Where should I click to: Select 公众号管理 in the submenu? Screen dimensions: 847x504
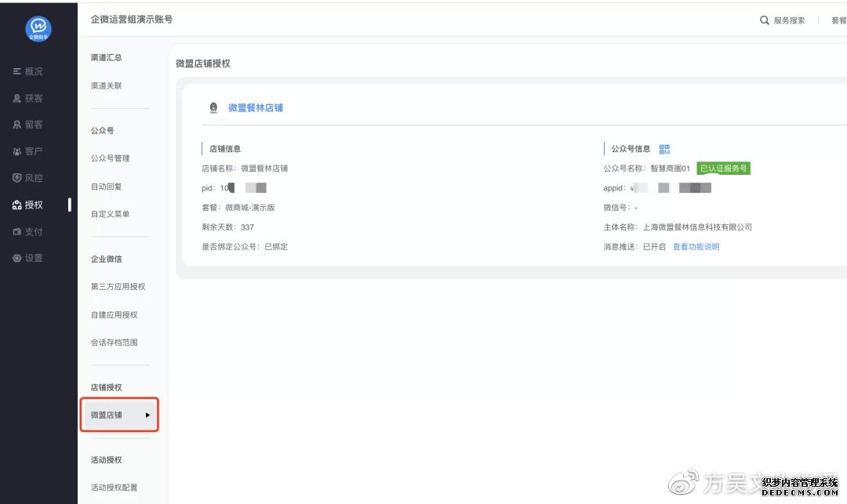111,158
